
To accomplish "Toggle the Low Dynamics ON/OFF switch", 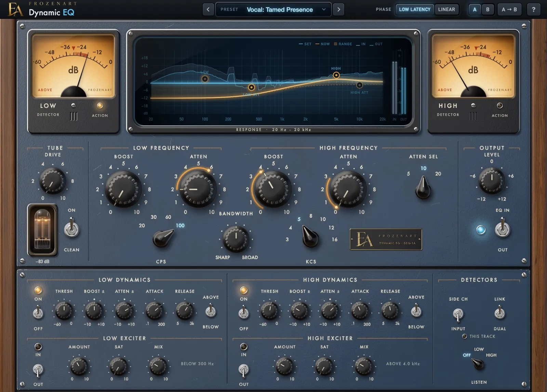I will 38,312.
